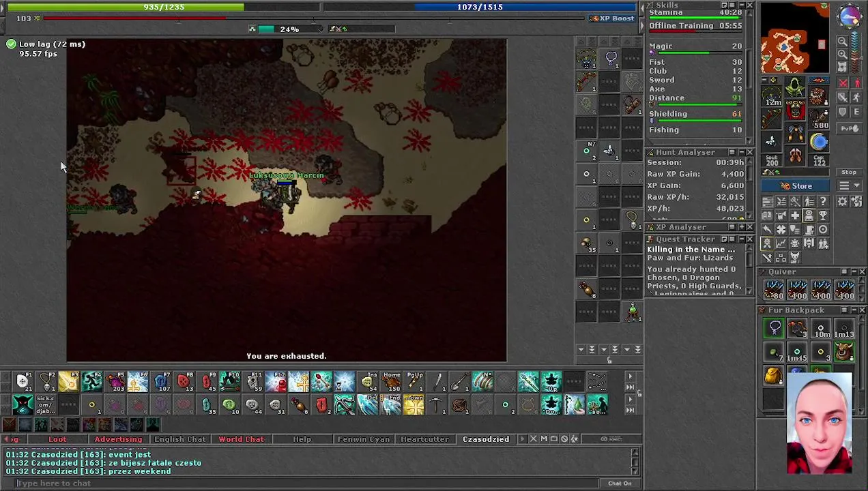This screenshot has height=491, width=868.
Task: Select the green helmet equipment slot
Action: pos(795,87)
